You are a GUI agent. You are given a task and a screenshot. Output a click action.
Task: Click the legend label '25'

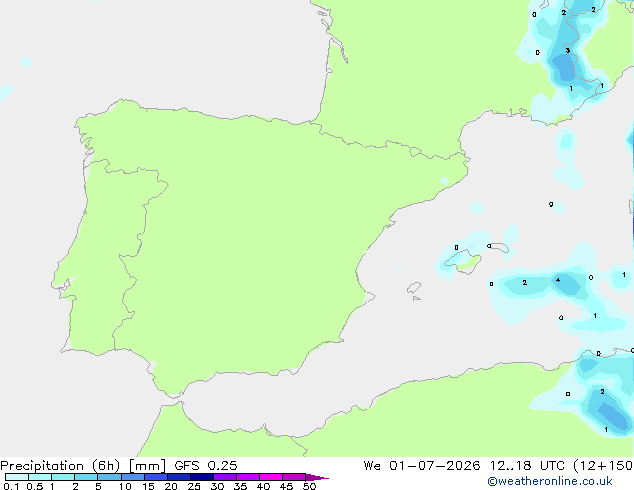pyautogui.click(x=194, y=486)
